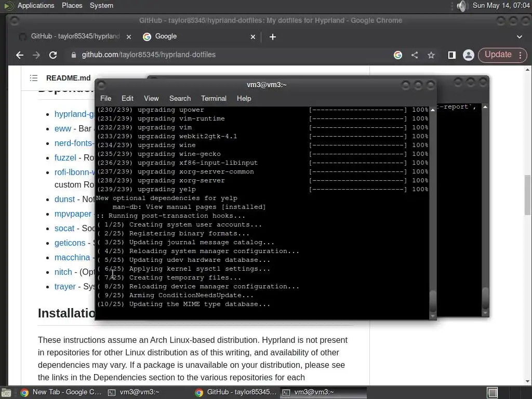Reload the GitHub page
Image resolution: width=532 pixels, height=399 pixels.
point(53,55)
